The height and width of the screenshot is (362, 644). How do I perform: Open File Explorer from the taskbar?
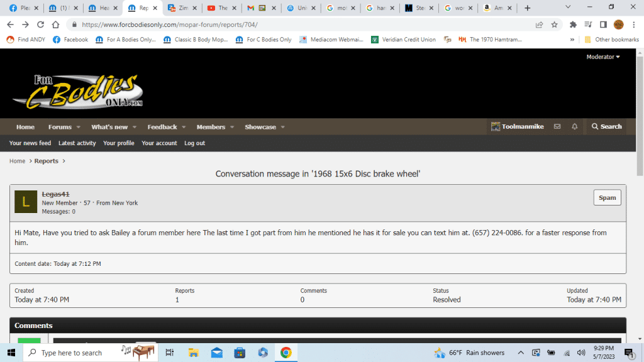[193, 353]
